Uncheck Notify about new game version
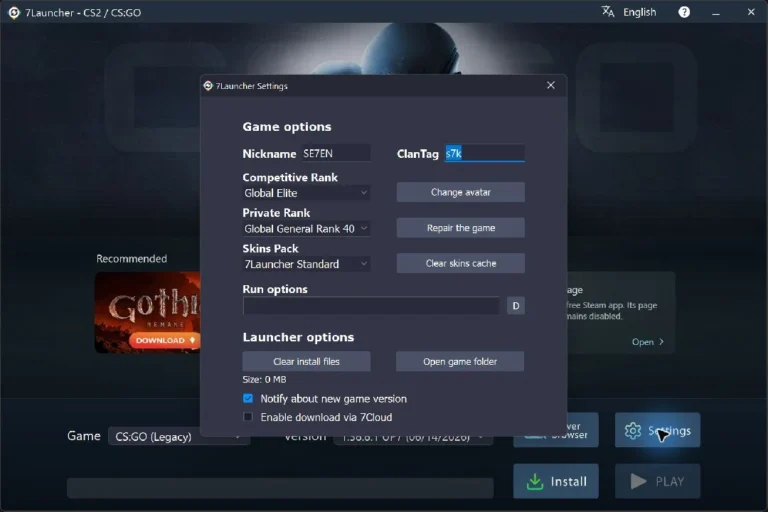This screenshot has height=512, width=768. 248,398
